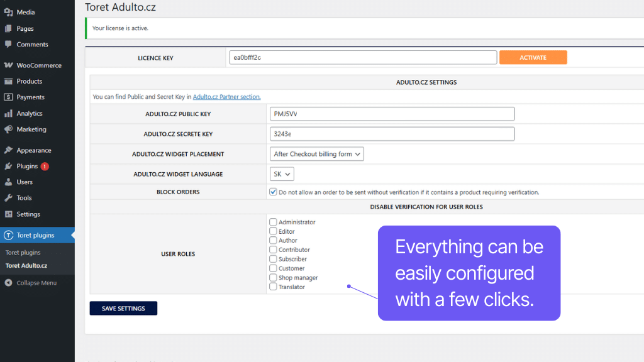Click the Adulto.cz Public Key field
Screen dimensions: 644x362
pos(392,114)
